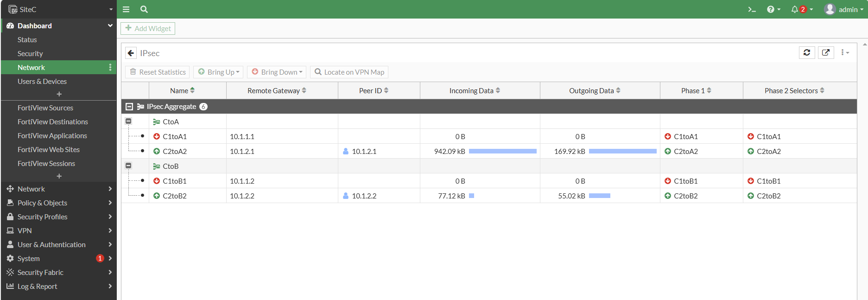Screen dimensions: 868x300
Task: Click the Add Widget button
Action: click(x=148, y=28)
